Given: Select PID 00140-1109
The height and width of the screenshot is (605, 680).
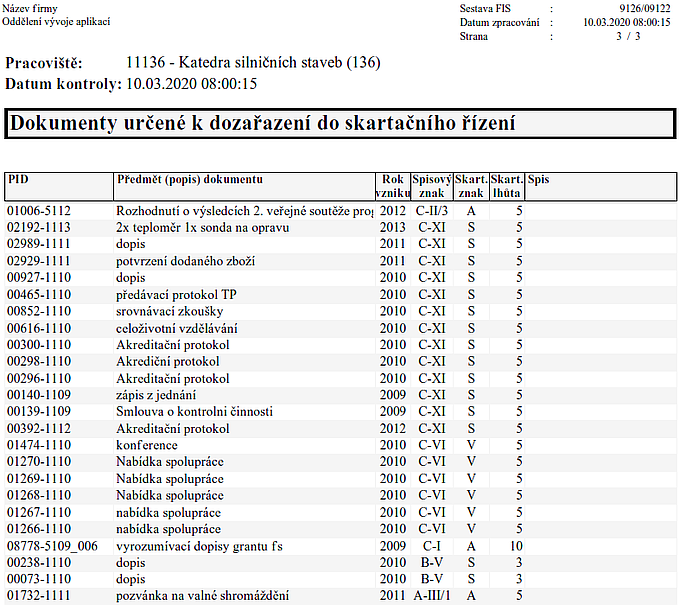Looking at the screenshot, I should click(x=39, y=395).
